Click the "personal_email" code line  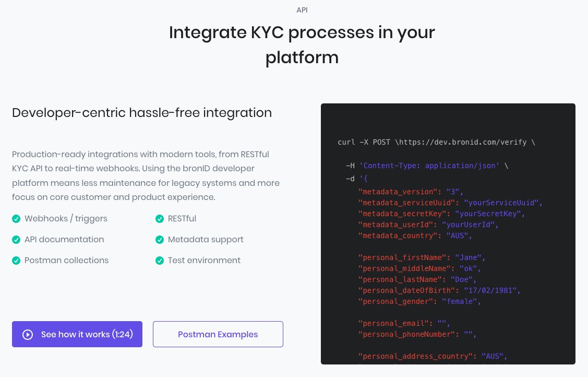[x=404, y=323]
